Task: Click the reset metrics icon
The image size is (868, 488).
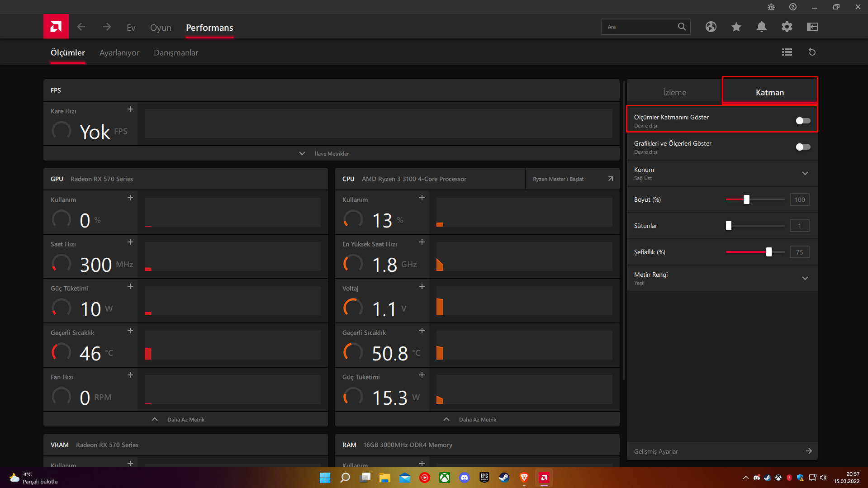Action: coord(812,52)
